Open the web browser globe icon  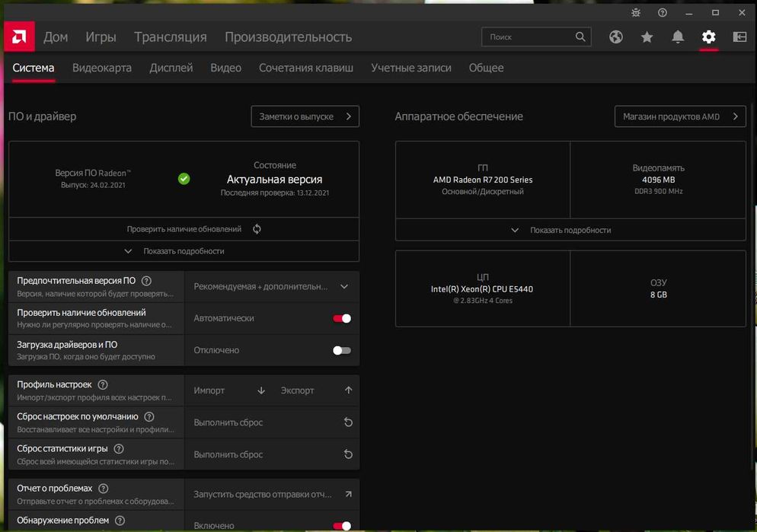coord(615,37)
